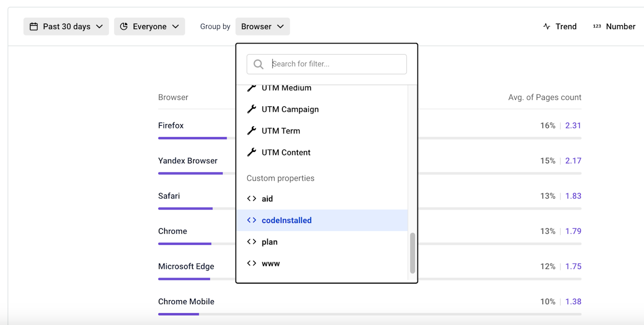Click the wrench icon next to UTM Campaign
The height and width of the screenshot is (325, 644).
(251, 109)
